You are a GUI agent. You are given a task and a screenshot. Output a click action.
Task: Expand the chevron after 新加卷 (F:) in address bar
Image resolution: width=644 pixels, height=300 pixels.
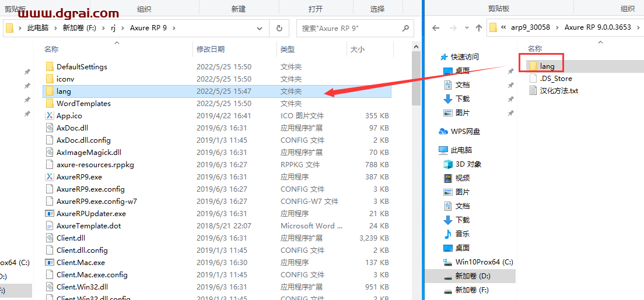point(103,28)
